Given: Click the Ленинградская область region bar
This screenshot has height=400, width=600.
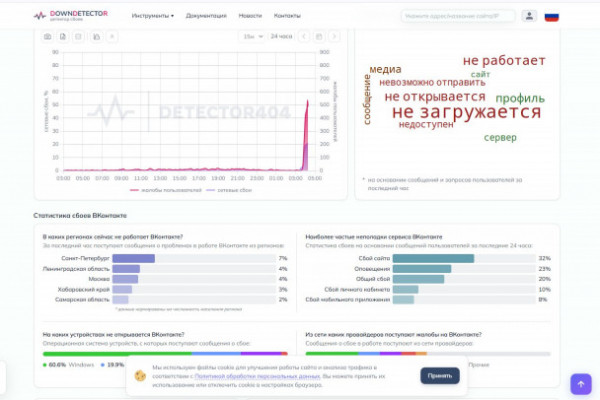Looking at the screenshot, I should coord(126,269).
